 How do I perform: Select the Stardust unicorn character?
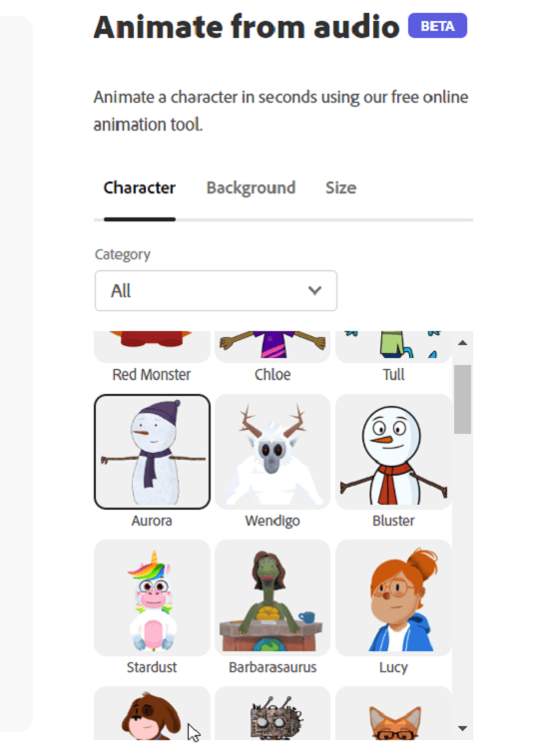coord(152,597)
